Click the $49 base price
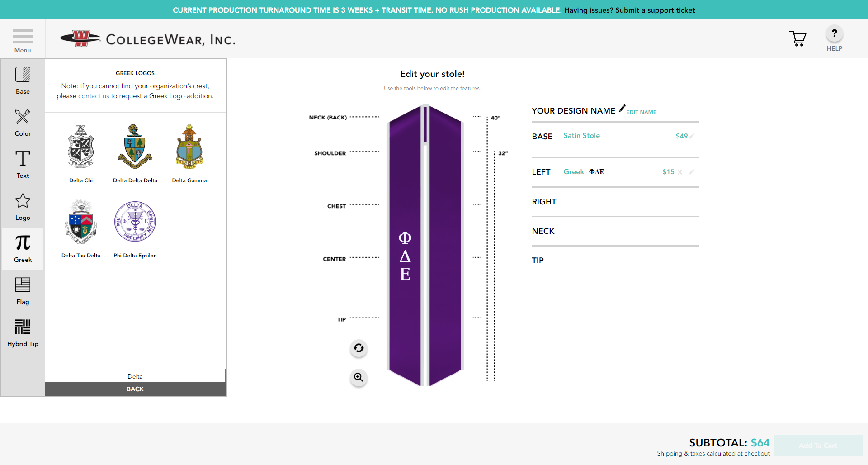The image size is (868, 465). tap(681, 136)
